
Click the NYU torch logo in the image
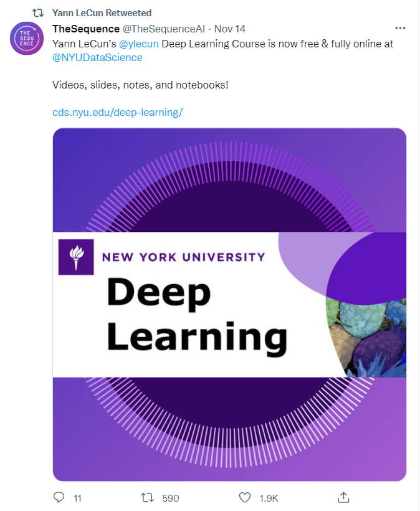tap(75, 256)
